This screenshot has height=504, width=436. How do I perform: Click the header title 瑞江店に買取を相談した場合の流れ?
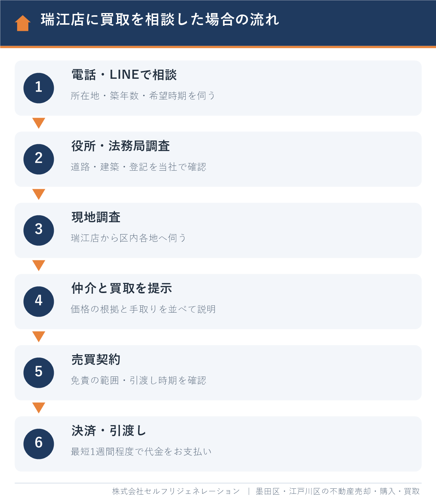160,20
